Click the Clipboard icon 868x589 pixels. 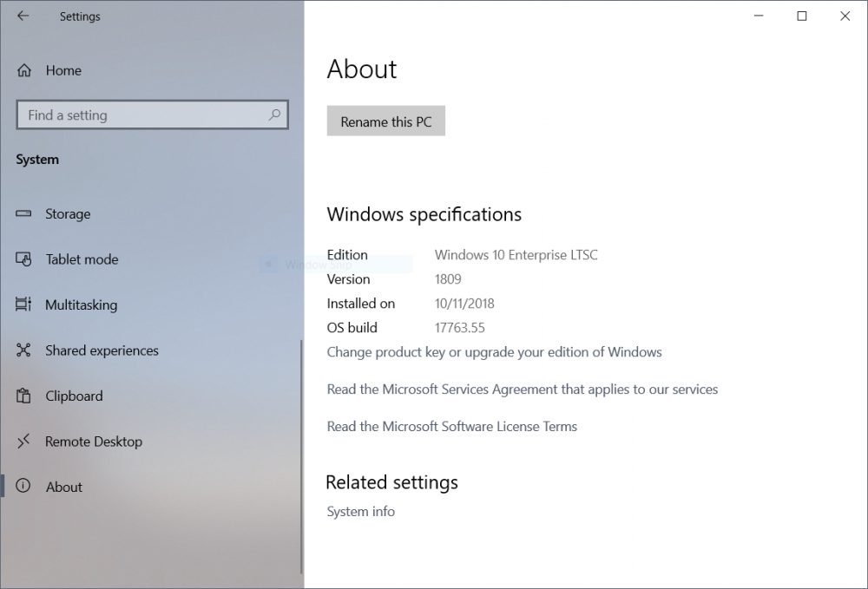tap(23, 396)
